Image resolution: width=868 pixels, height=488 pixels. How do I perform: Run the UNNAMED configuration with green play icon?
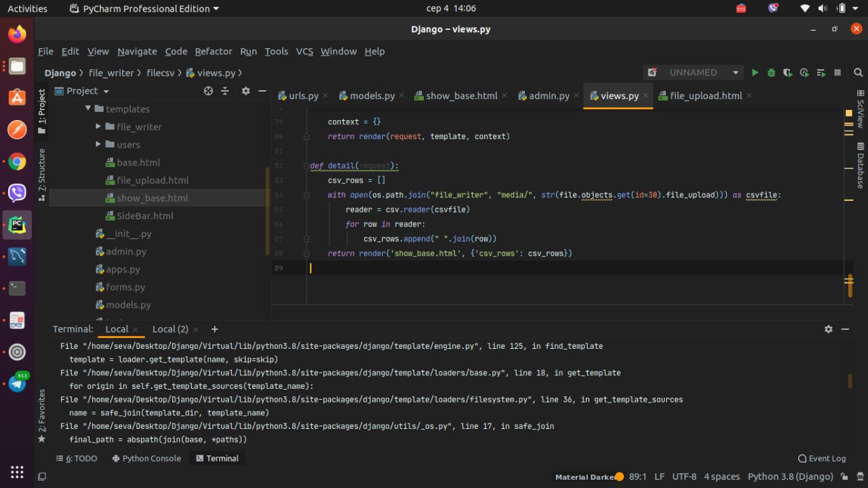click(x=755, y=72)
